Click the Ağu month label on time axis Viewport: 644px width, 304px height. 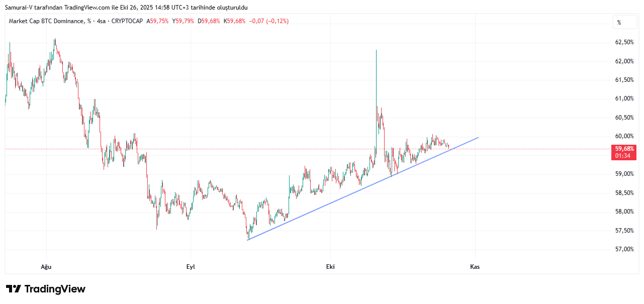point(46,267)
